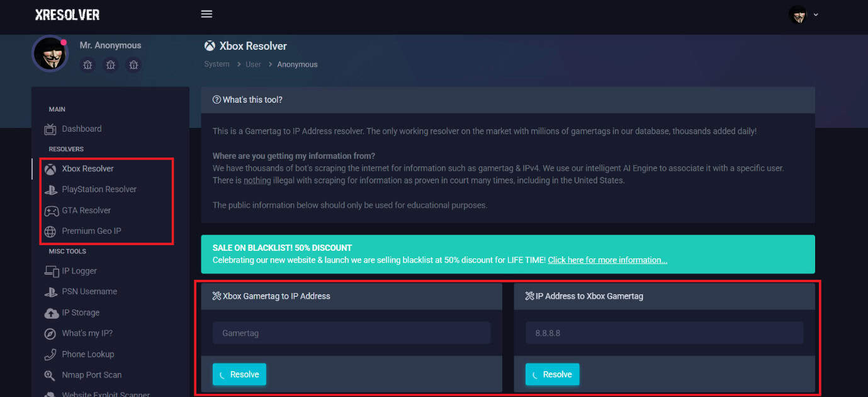This screenshot has width=868, height=397.
Task: Click inside the Gamertag input field
Action: [x=352, y=333]
